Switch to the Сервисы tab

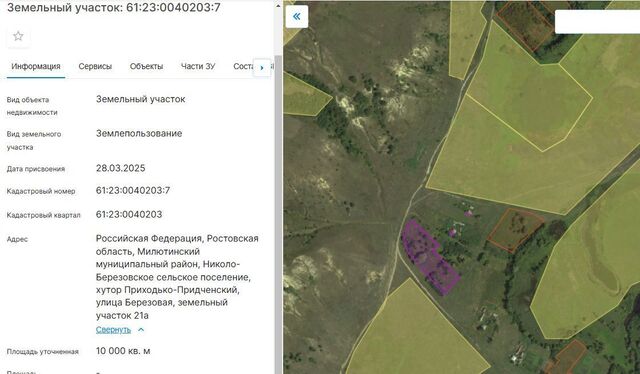tap(95, 66)
